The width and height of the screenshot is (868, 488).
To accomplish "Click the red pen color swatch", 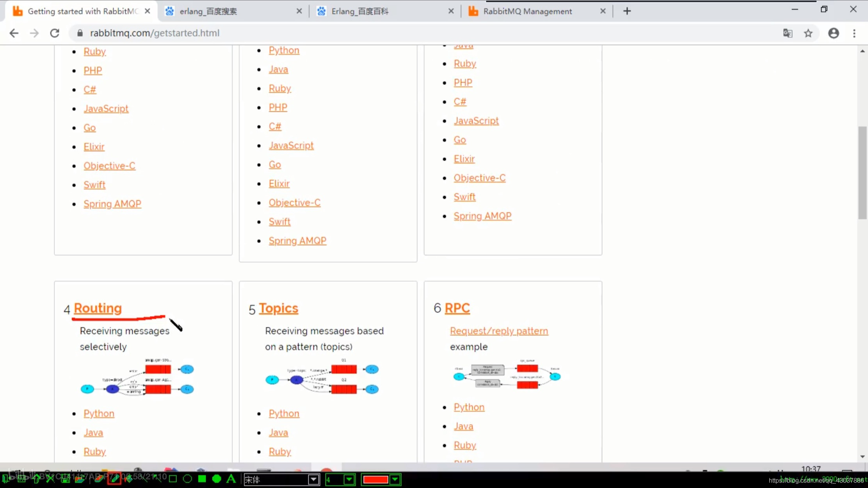I will 375,479.
